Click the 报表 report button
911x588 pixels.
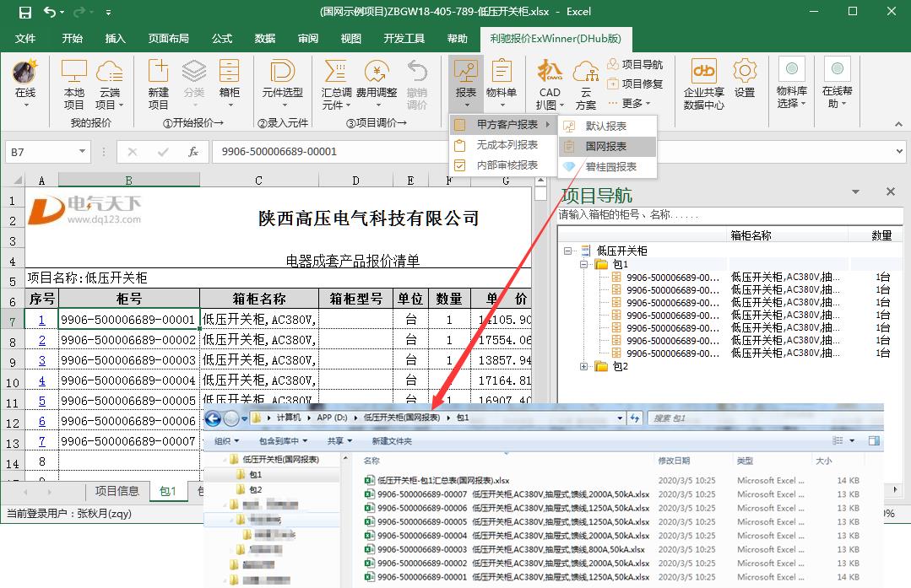click(x=466, y=84)
